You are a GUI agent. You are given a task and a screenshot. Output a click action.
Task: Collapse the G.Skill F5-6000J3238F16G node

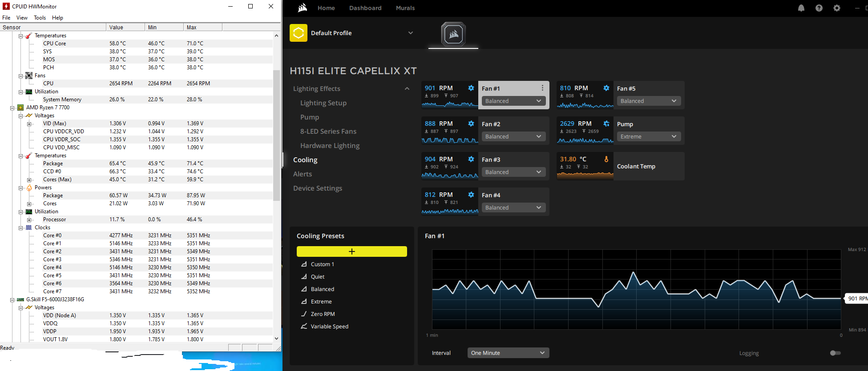(12, 300)
